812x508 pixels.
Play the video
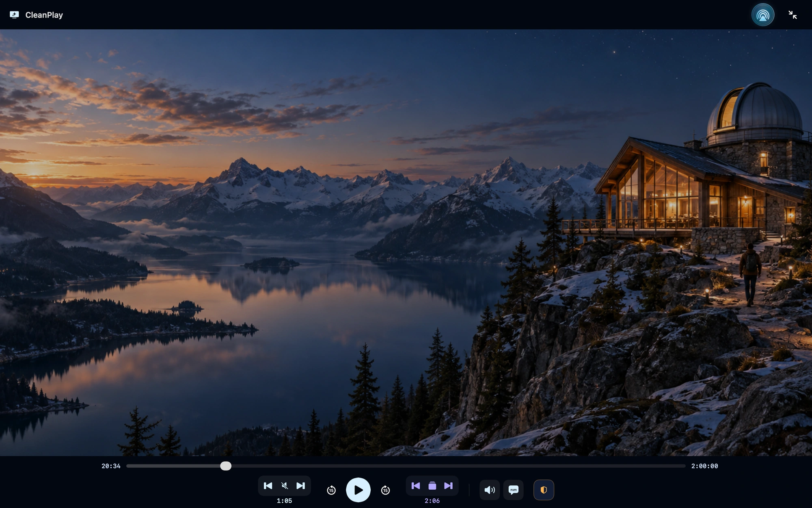click(x=358, y=490)
